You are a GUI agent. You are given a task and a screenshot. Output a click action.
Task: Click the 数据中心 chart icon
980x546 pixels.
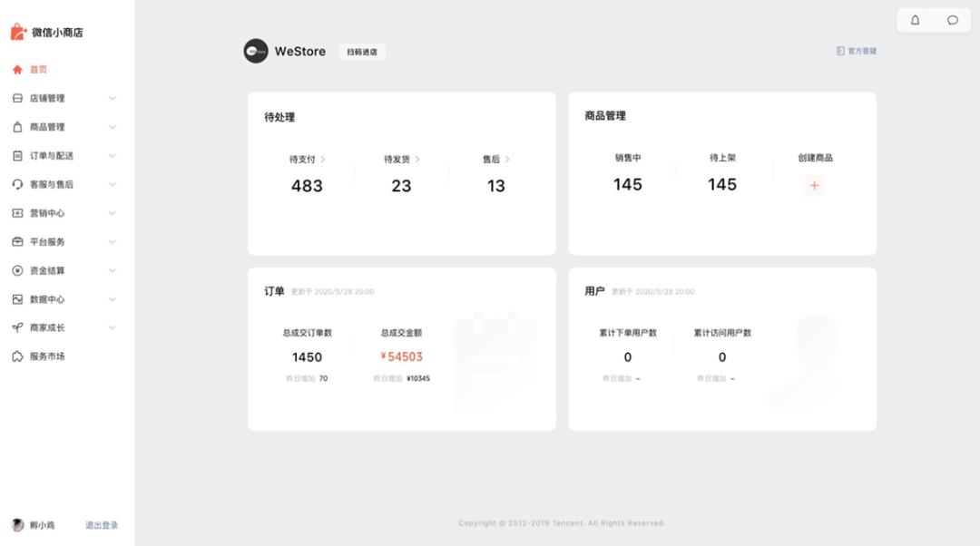(x=17, y=299)
